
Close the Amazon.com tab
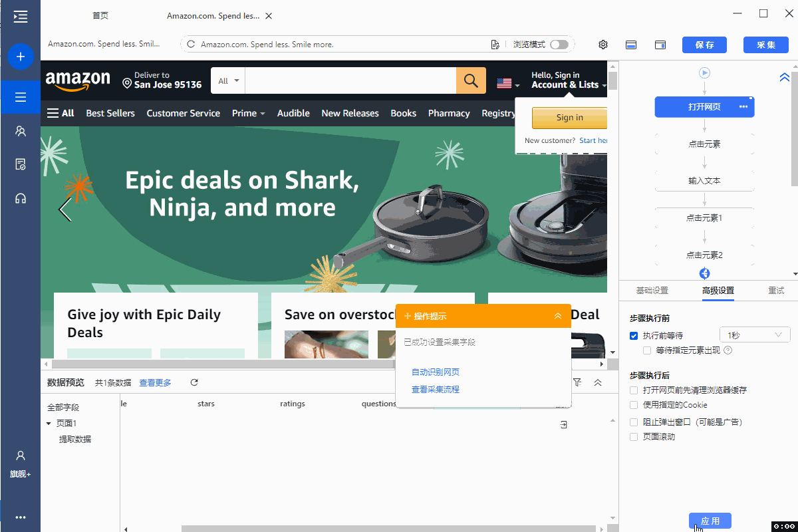click(268, 16)
